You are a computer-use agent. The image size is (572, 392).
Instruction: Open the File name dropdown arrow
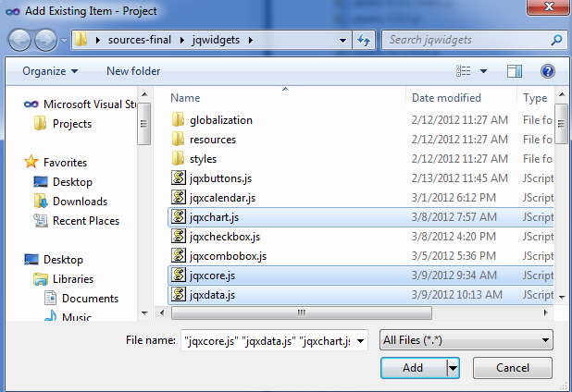tap(360, 341)
